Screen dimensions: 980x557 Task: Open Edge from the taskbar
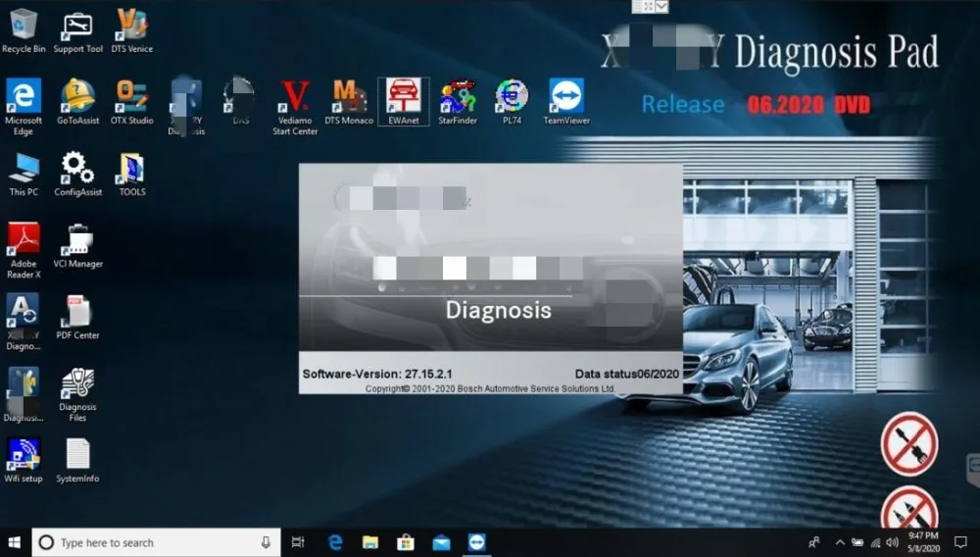(x=335, y=542)
